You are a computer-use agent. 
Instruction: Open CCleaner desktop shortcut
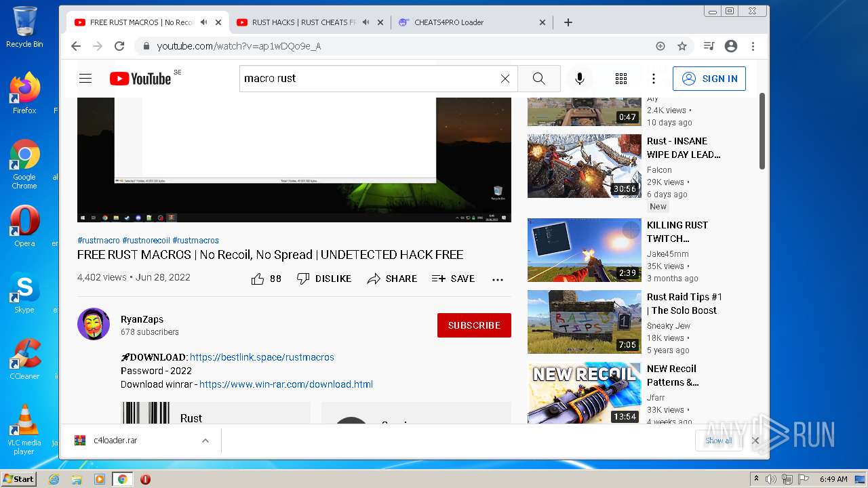24,359
